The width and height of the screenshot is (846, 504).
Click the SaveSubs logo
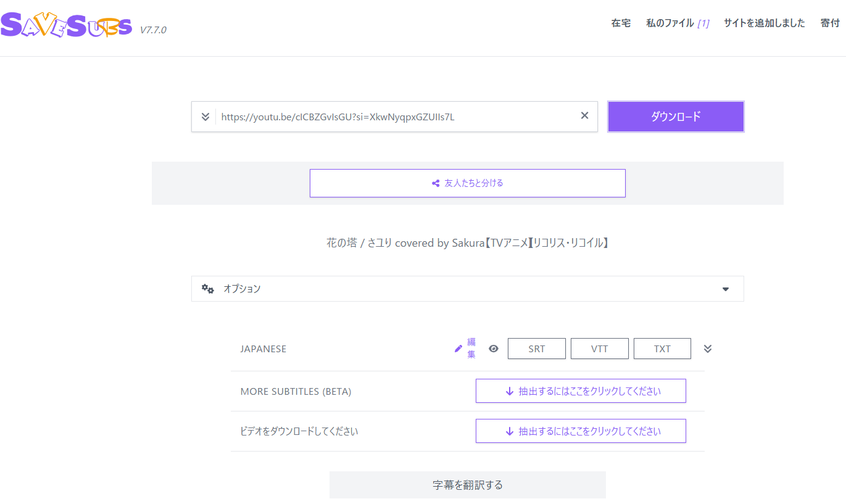pyautogui.click(x=66, y=25)
